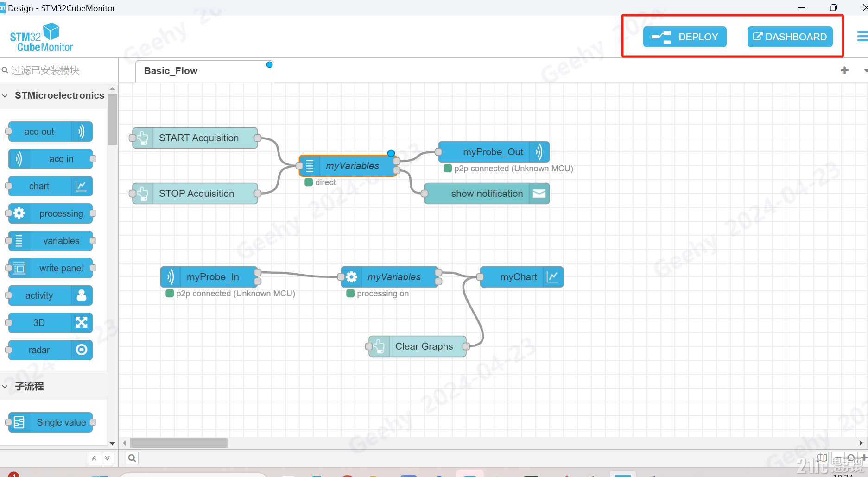Image resolution: width=868 pixels, height=477 pixels.
Task: Zoom out the canvas with minus
Action: 838,458
